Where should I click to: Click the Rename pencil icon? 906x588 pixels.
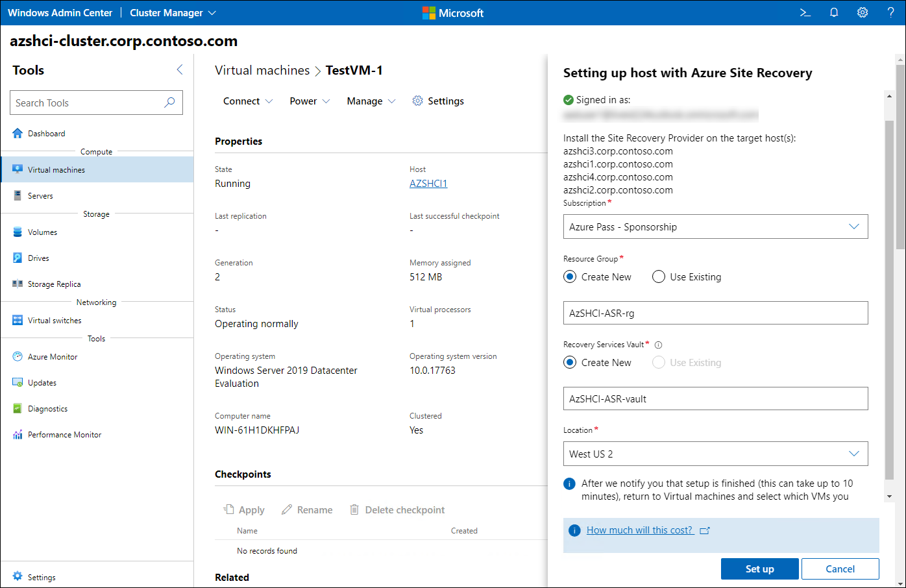pos(287,509)
